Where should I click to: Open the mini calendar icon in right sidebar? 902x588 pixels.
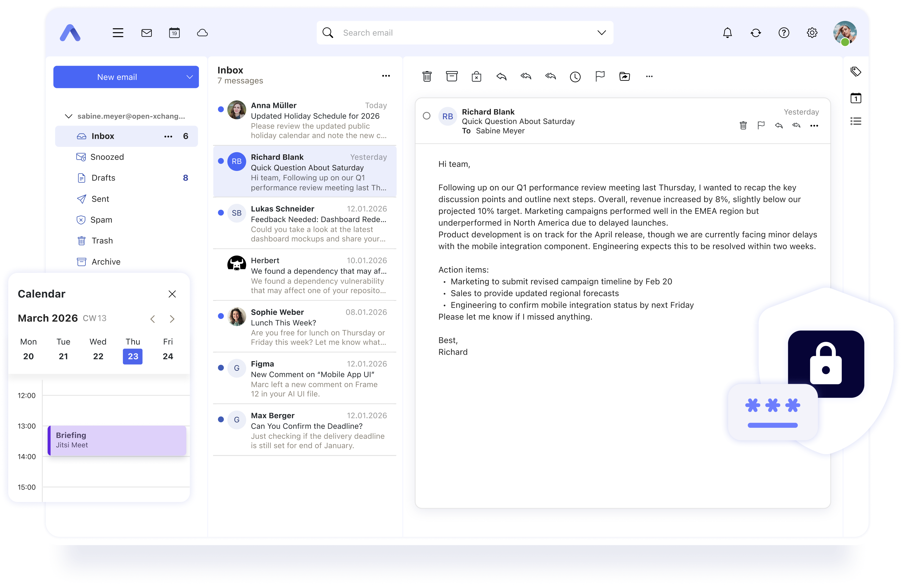856,98
